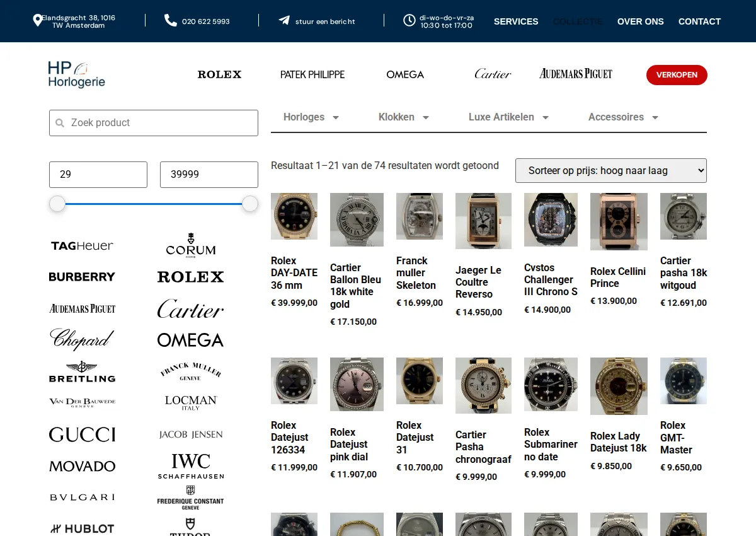
Task: Focus the Zoek product search field
Action: coord(154,123)
